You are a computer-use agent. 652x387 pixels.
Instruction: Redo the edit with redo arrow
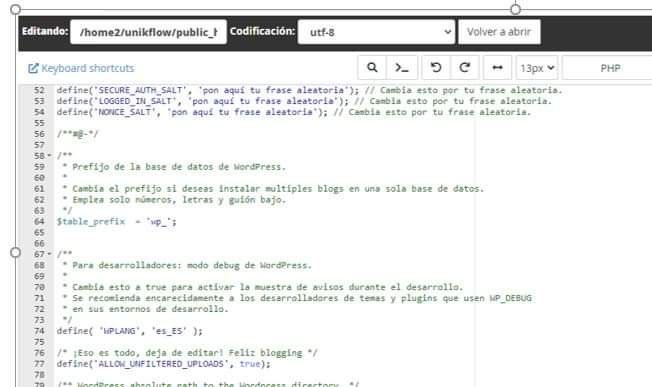coord(465,67)
